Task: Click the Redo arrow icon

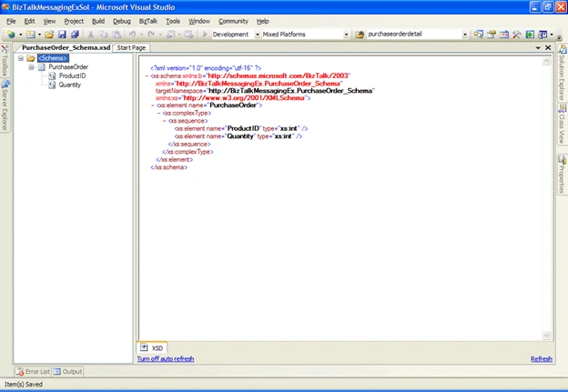Action: (x=151, y=35)
